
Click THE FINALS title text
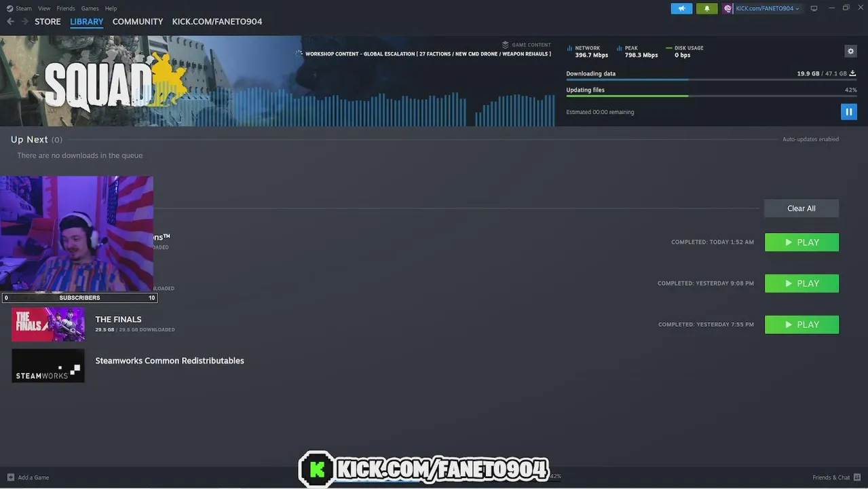118,319
